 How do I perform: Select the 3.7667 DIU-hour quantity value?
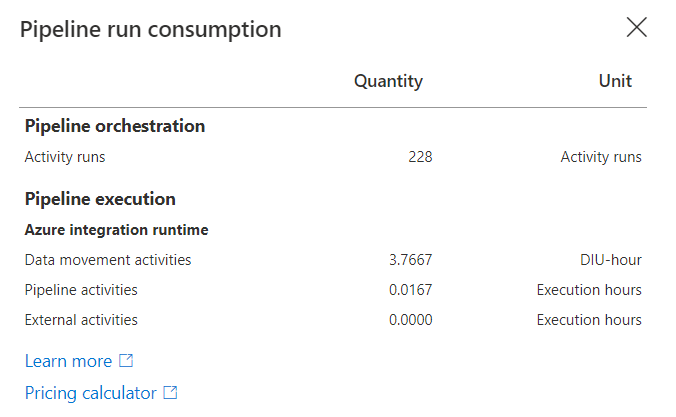[x=410, y=260]
